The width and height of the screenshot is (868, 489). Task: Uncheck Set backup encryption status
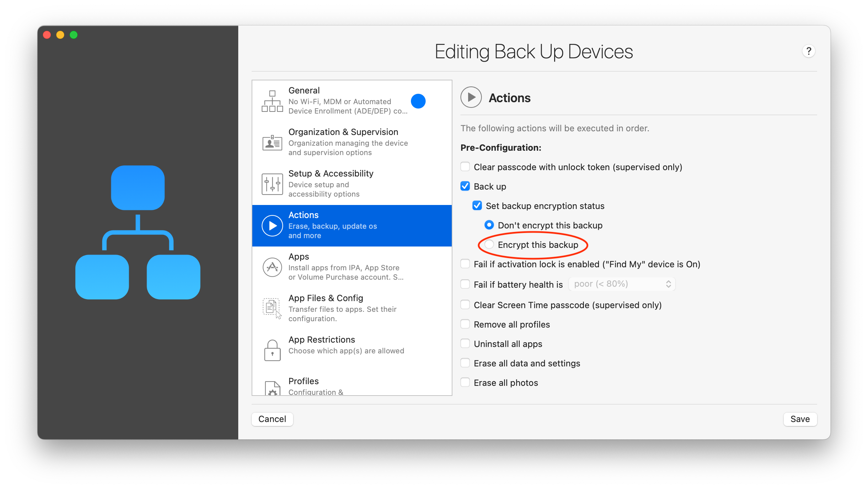coord(477,205)
